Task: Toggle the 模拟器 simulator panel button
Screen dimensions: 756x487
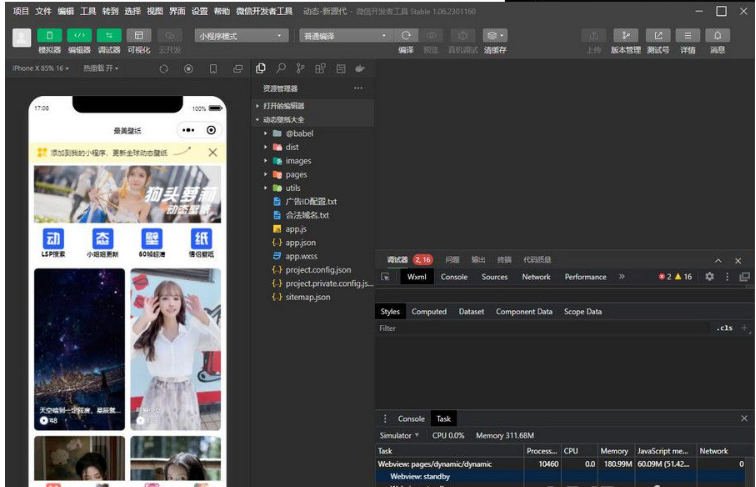Action: 49,35
